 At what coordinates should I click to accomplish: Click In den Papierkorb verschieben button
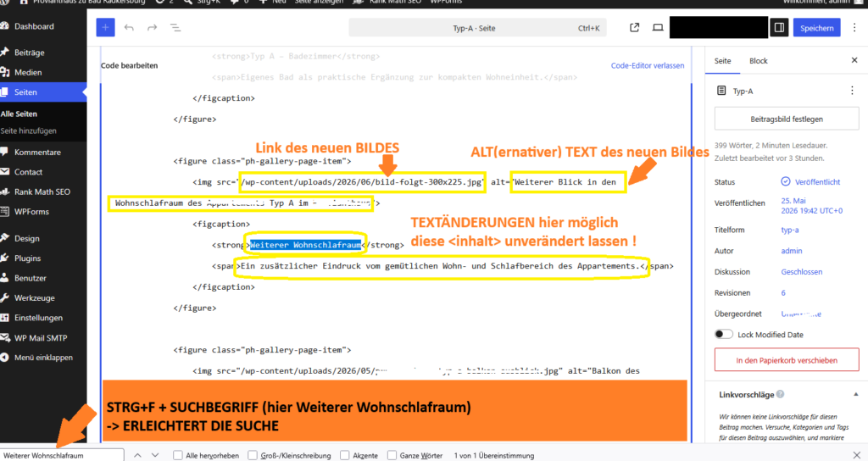pos(786,360)
